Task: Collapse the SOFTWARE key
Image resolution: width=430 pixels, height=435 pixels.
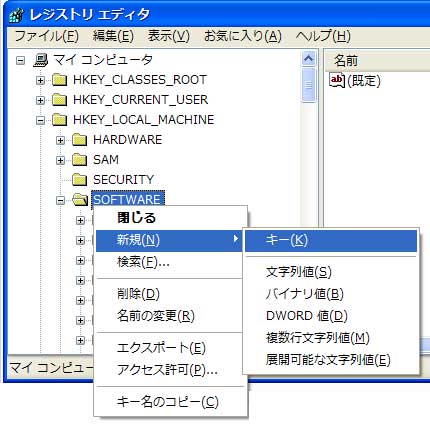Action: pyautogui.click(x=60, y=200)
